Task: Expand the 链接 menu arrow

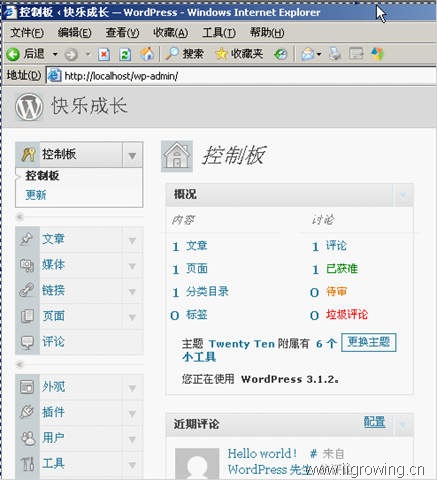Action: click(x=132, y=291)
